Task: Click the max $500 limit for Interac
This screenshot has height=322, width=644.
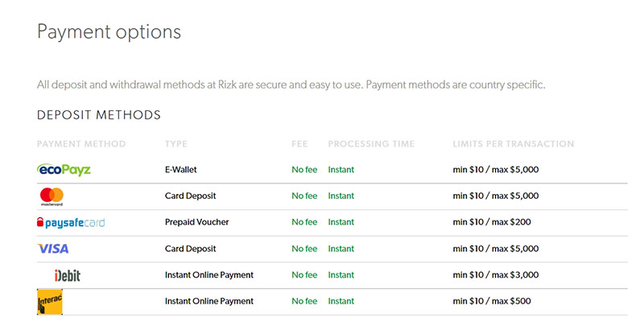Action: click(x=511, y=301)
